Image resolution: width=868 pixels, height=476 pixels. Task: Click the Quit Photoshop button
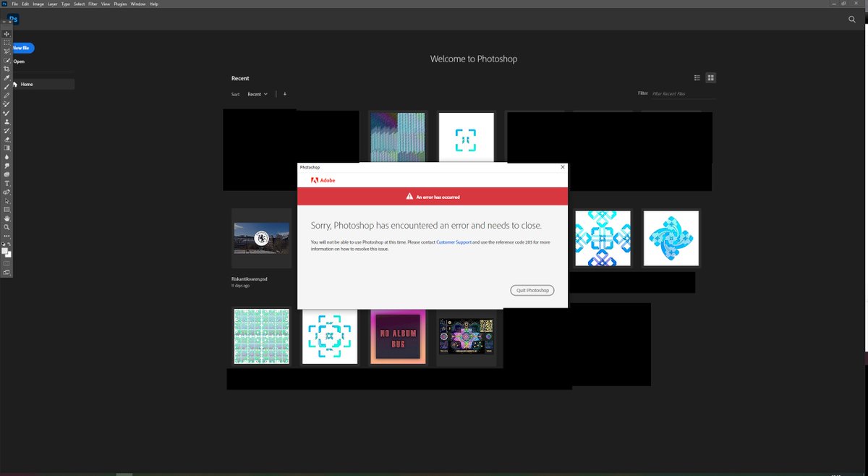[532, 289]
